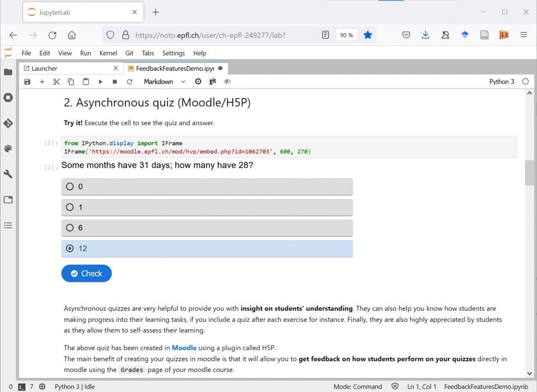
Task: Run the selected cell with play icon
Action: (x=100, y=82)
